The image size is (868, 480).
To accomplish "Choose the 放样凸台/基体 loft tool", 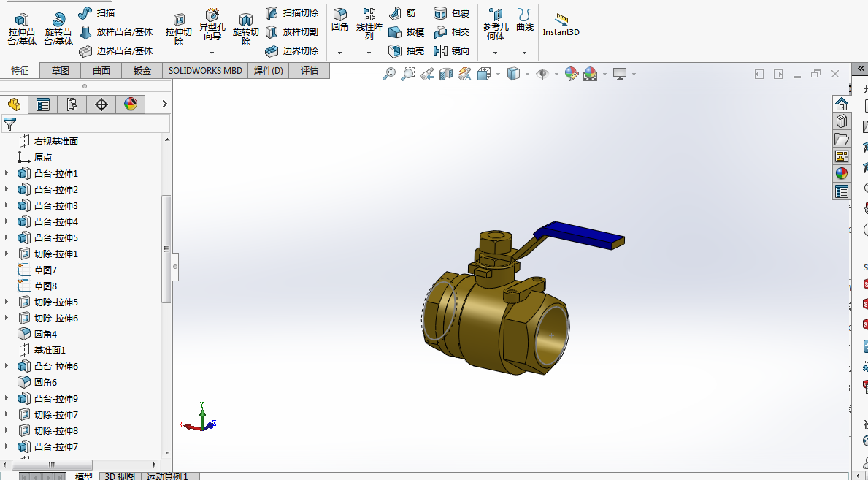I will (x=115, y=32).
